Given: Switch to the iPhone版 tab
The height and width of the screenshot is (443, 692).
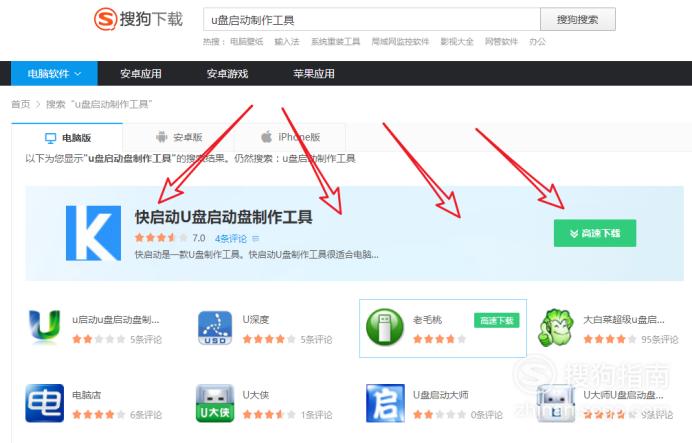Looking at the screenshot, I should click(290, 138).
